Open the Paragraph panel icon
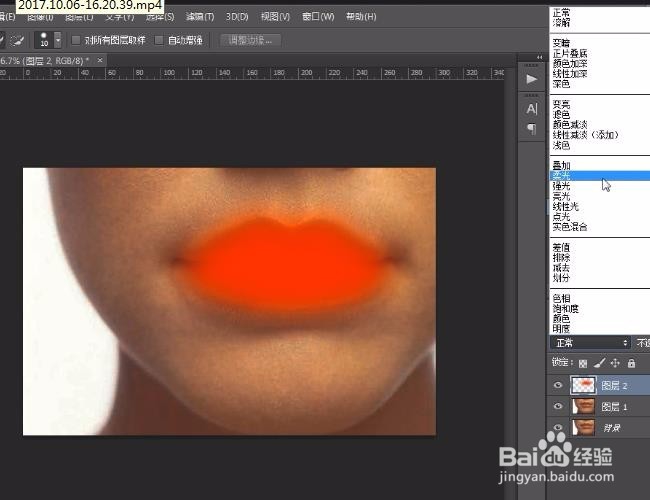 tap(531, 129)
